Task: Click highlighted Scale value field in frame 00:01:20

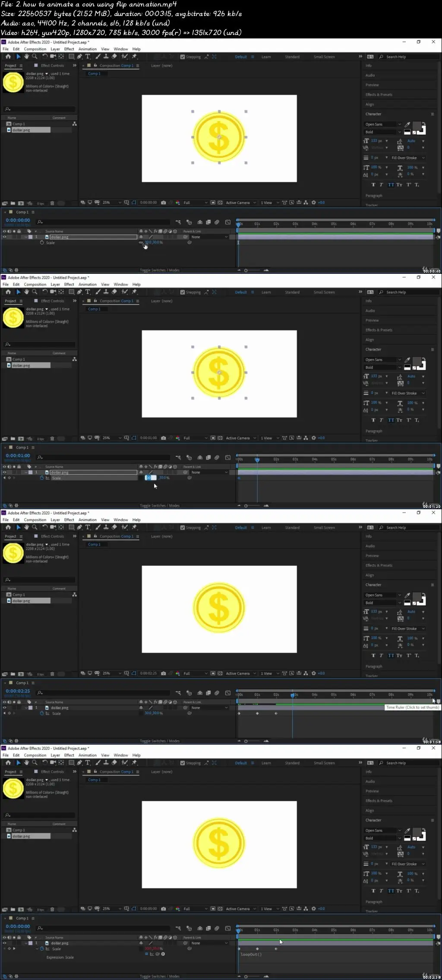Action: point(151,478)
